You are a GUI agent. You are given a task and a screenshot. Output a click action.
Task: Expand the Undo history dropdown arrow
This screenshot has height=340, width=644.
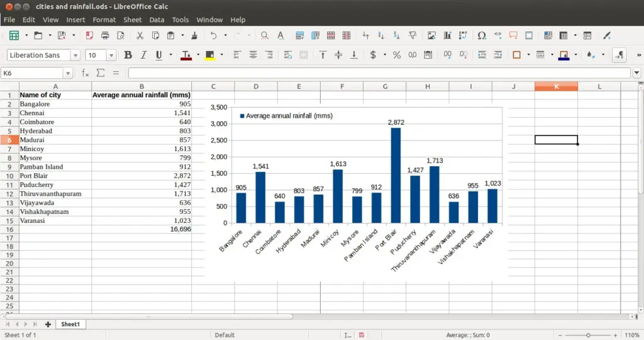click(x=225, y=36)
